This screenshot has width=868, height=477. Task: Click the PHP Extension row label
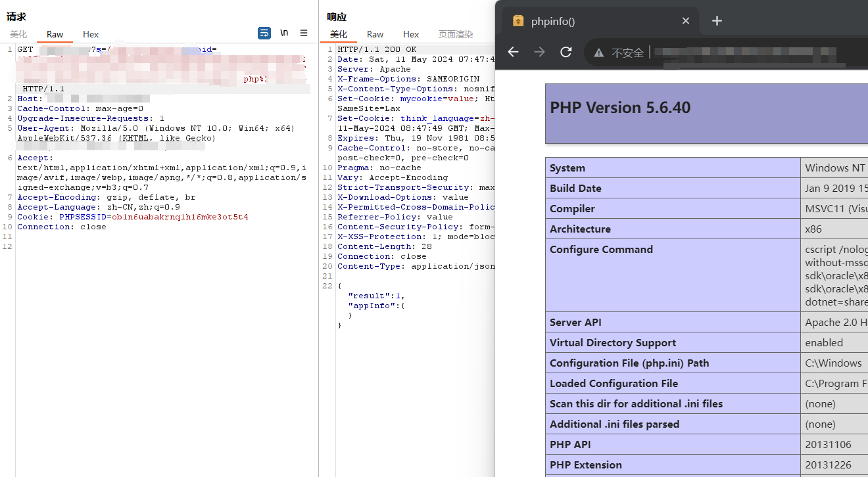point(586,465)
